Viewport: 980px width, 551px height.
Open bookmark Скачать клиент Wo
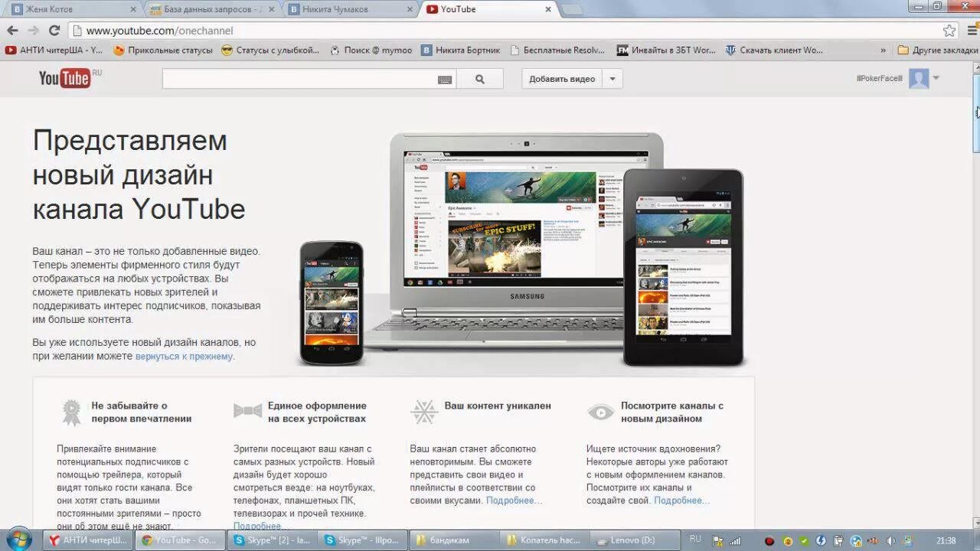pyautogui.click(x=774, y=51)
